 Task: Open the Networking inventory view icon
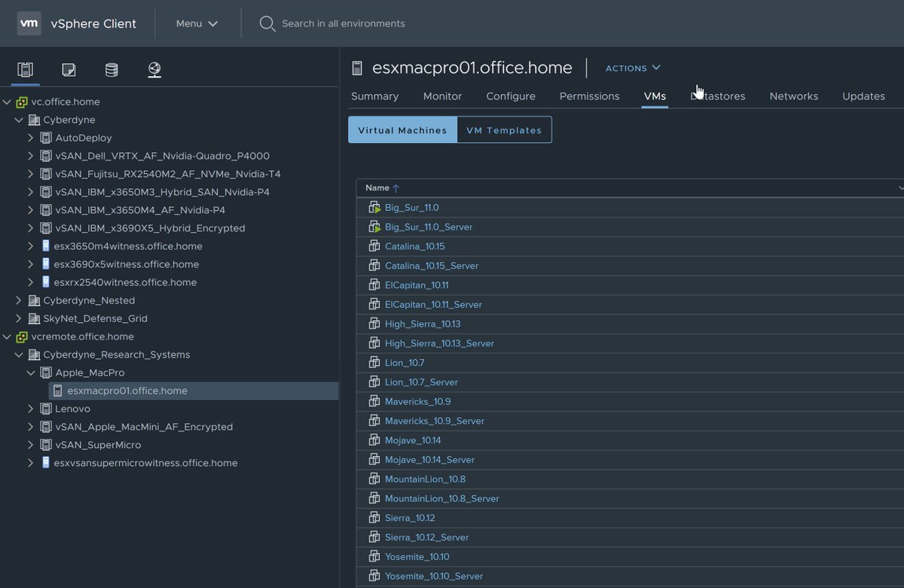point(154,70)
